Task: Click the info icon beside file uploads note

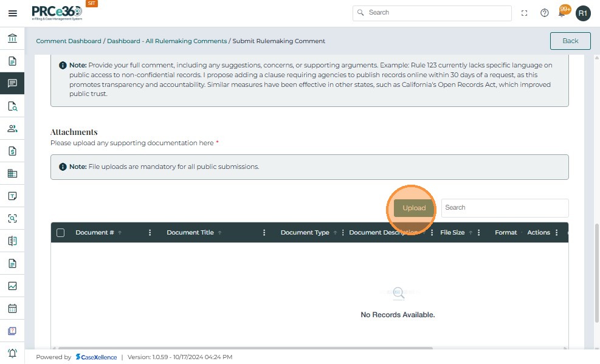Action: 63,167
